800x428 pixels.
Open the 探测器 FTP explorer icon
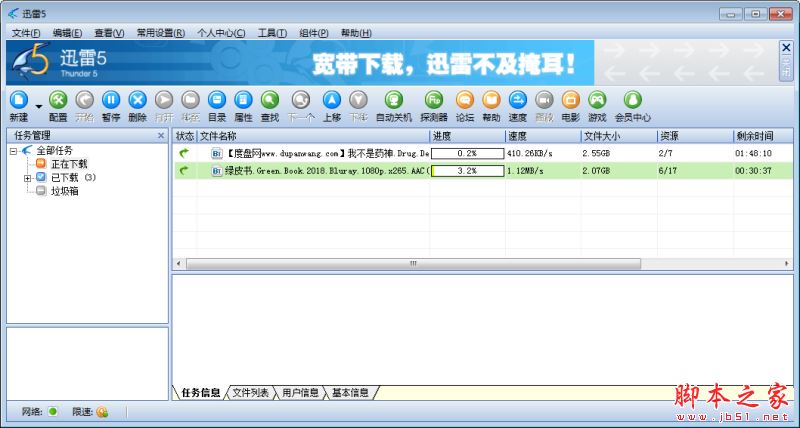(434, 100)
